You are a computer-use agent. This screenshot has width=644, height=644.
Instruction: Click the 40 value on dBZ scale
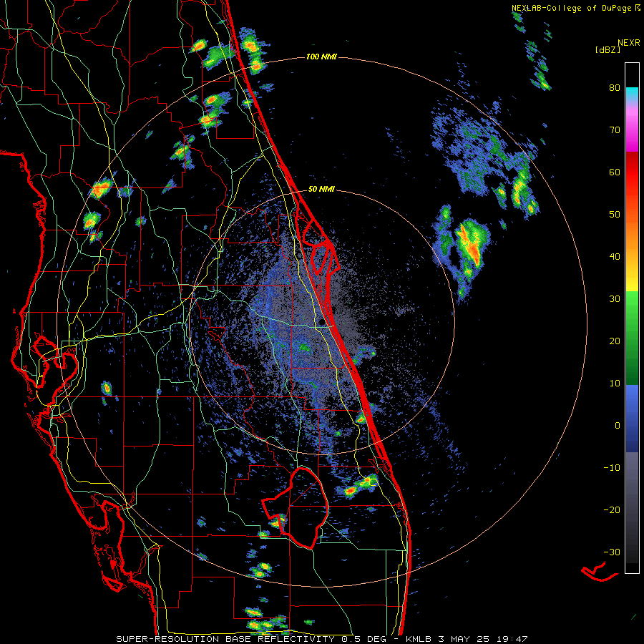coord(615,257)
